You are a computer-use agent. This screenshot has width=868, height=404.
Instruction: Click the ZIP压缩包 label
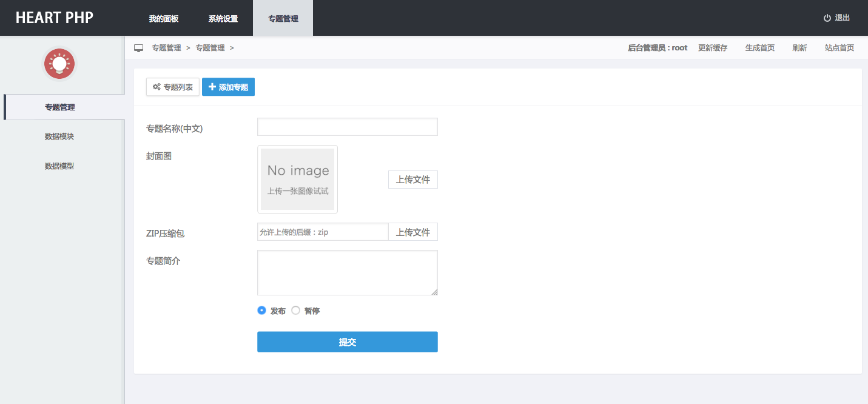[165, 233]
